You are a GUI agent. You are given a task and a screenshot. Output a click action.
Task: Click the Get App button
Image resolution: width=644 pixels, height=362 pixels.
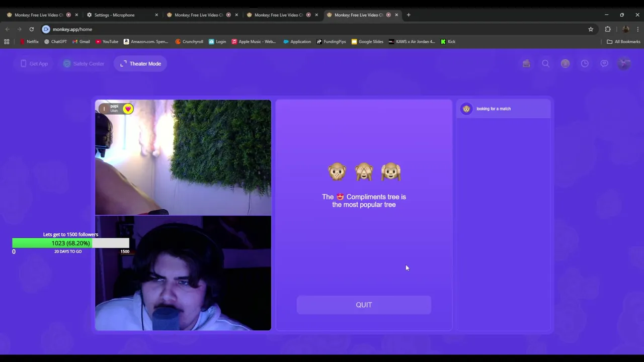(x=34, y=63)
